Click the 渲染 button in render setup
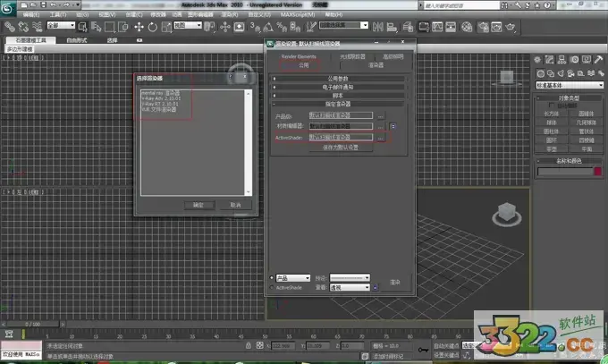The width and height of the screenshot is (608, 364). tap(394, 283)
